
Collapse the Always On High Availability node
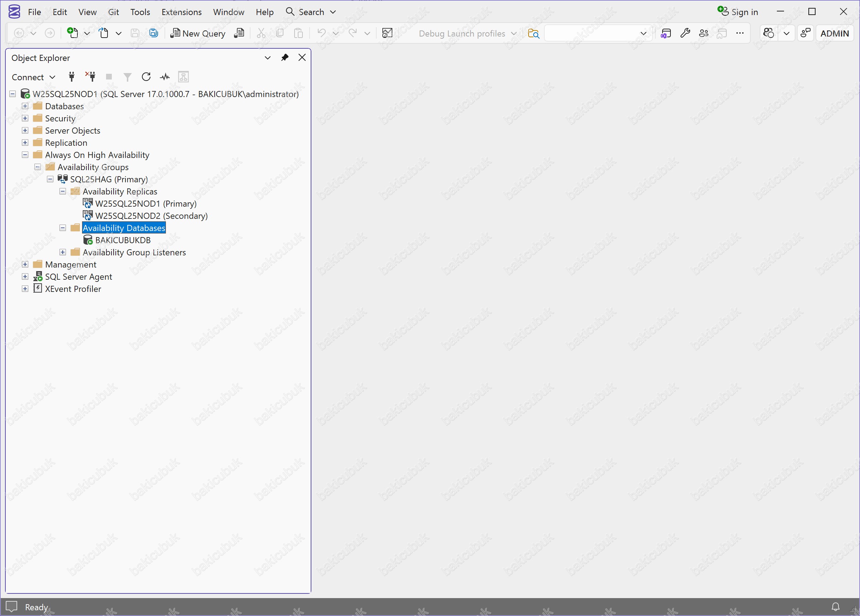(x=25, y=155)
